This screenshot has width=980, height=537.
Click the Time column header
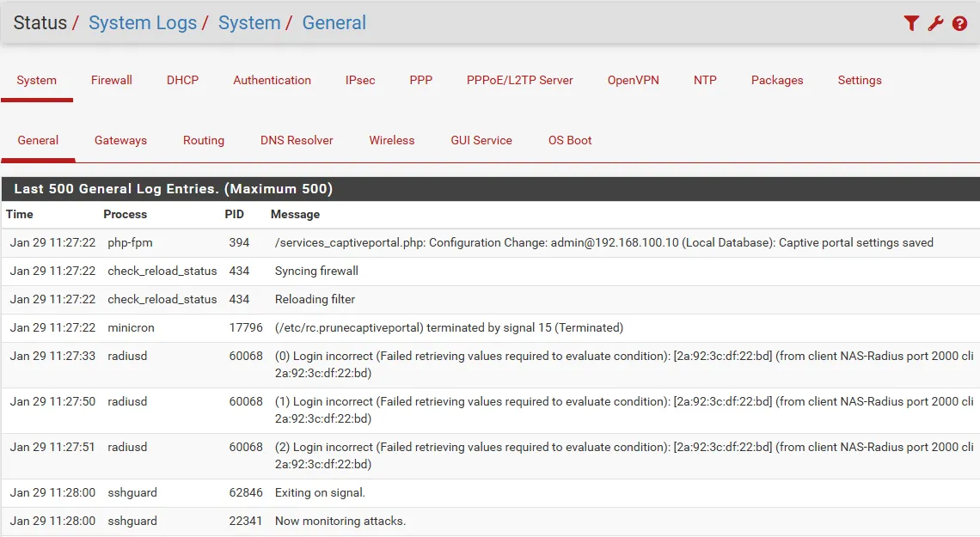click(20, 214)
